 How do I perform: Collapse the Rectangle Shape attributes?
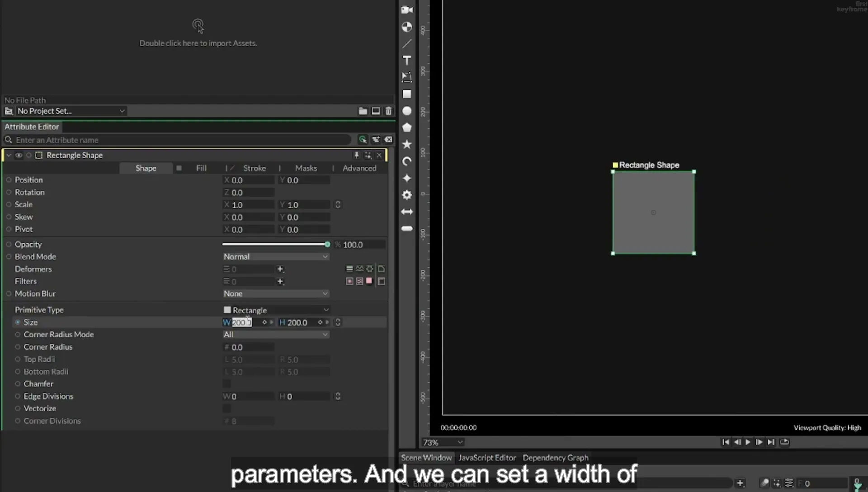(x=9, y=155)
